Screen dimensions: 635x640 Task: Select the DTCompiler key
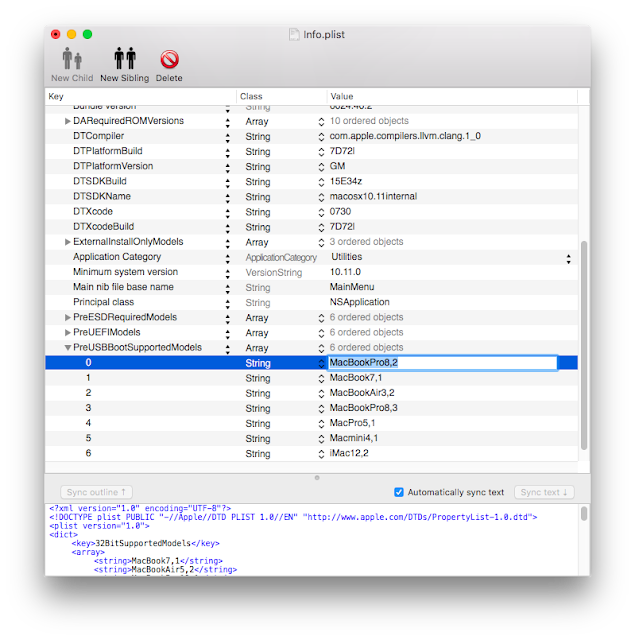[98, 136]
